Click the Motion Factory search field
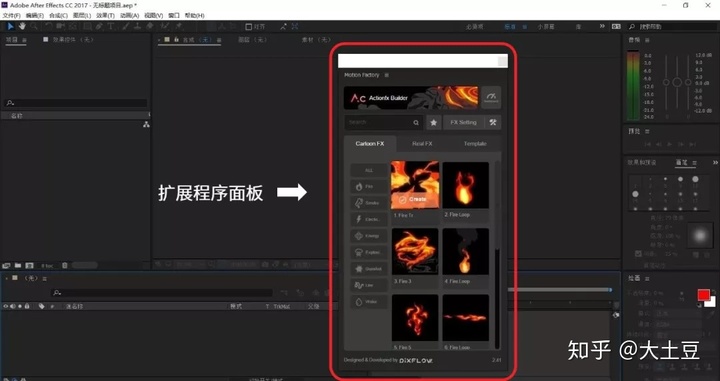The height and width of the screenshot is (381, 720). tap(383, 123)
